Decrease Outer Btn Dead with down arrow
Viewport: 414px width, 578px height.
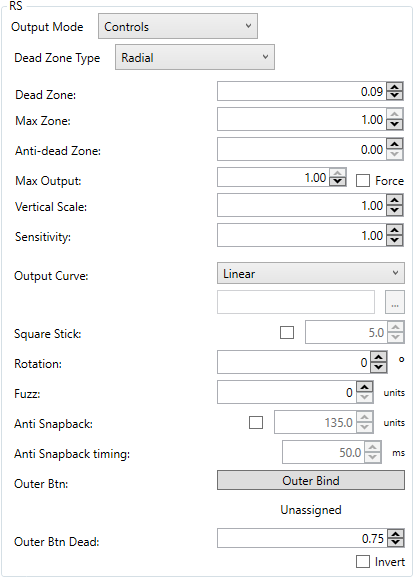coord(395,542)
